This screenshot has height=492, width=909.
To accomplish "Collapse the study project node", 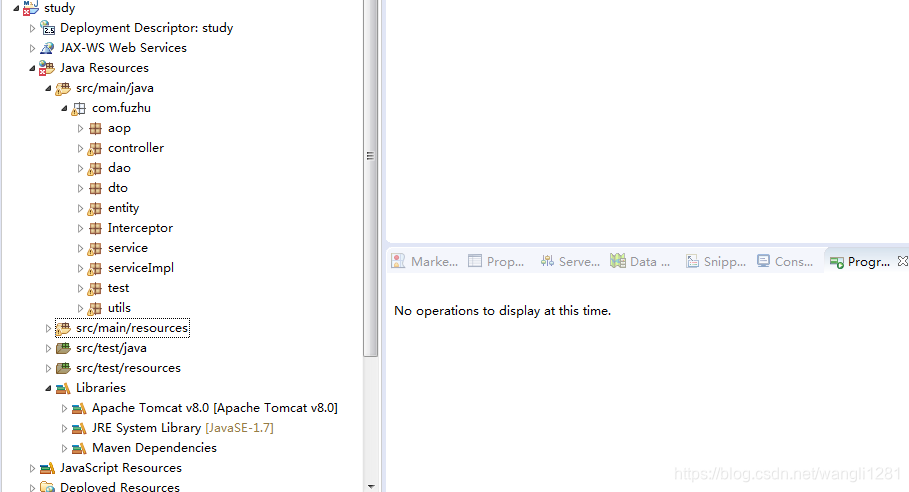I will (x=16, y=8).
